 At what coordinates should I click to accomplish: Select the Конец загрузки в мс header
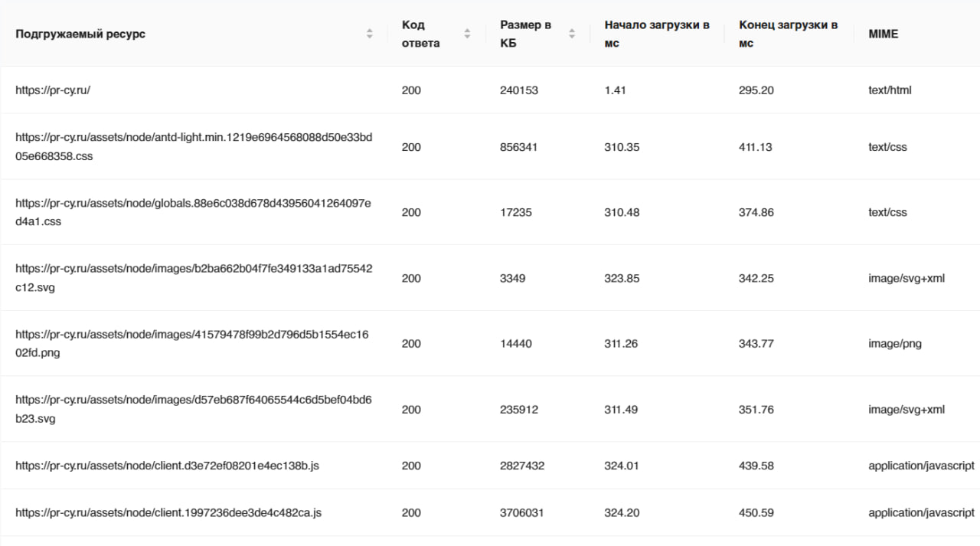788,34
